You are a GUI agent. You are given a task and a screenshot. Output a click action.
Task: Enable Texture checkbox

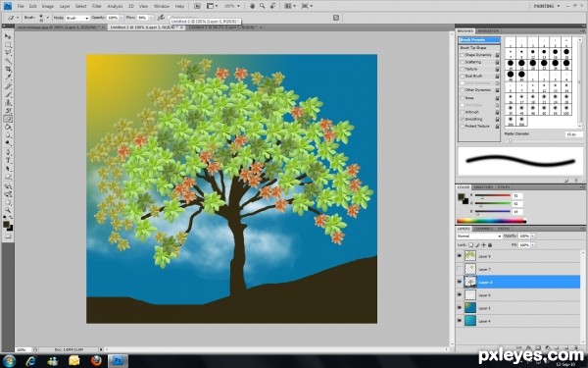462,70
